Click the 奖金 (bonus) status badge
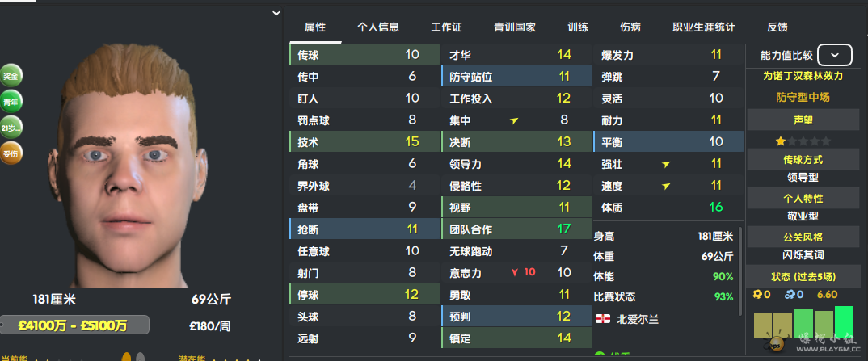868x361 pixels. tap(11, 76)
